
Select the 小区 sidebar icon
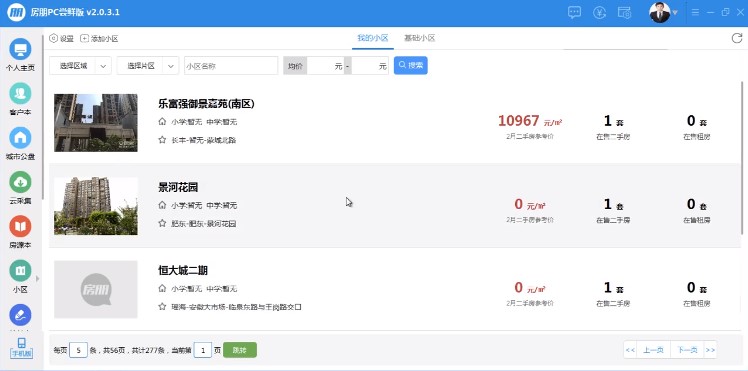[x=20, y=271]
